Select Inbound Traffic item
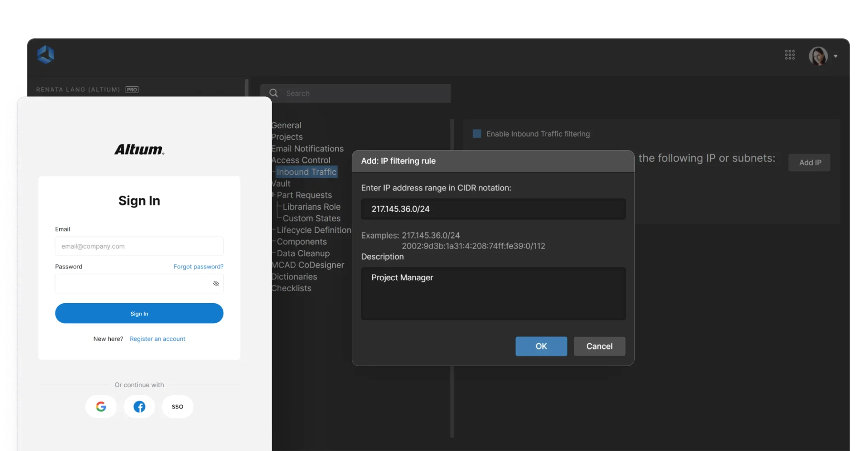The image size is (868, 451). (x=307, y=172)
